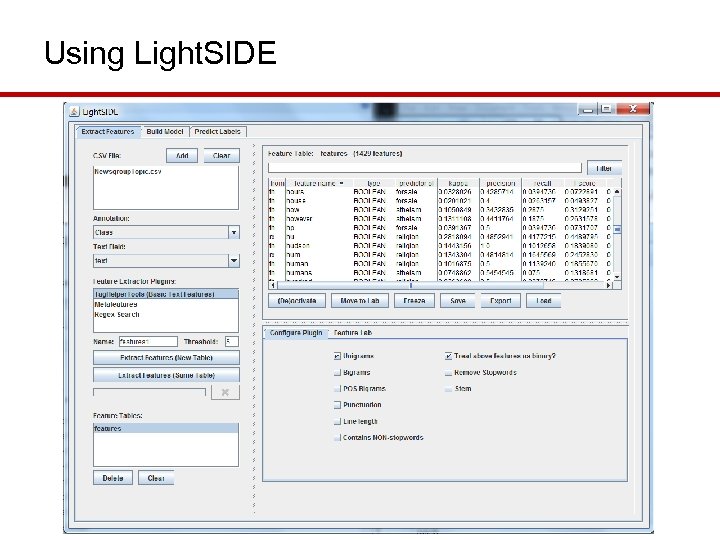This screenshot has height=540, width=720.
Task: Export the feature table
Action: (x=501, y=301)
